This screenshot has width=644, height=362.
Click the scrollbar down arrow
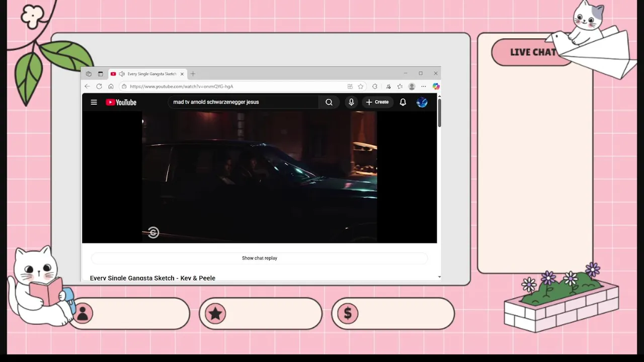coord(439,277)
